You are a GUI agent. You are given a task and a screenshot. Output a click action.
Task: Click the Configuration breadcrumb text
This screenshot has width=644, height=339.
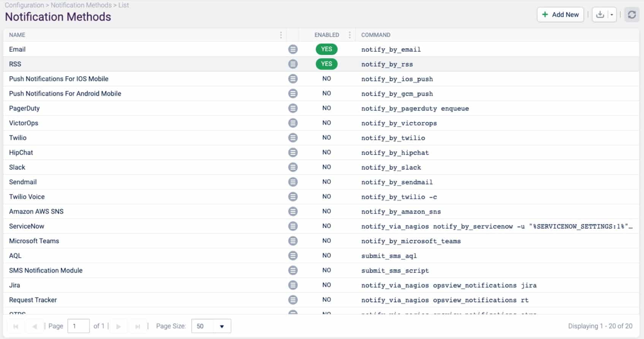[x=24, y=5]
